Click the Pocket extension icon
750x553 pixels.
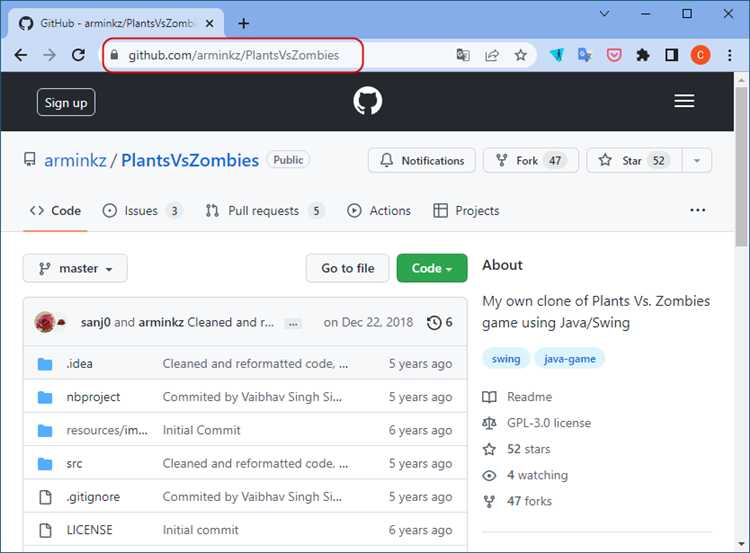click(614, 55)
